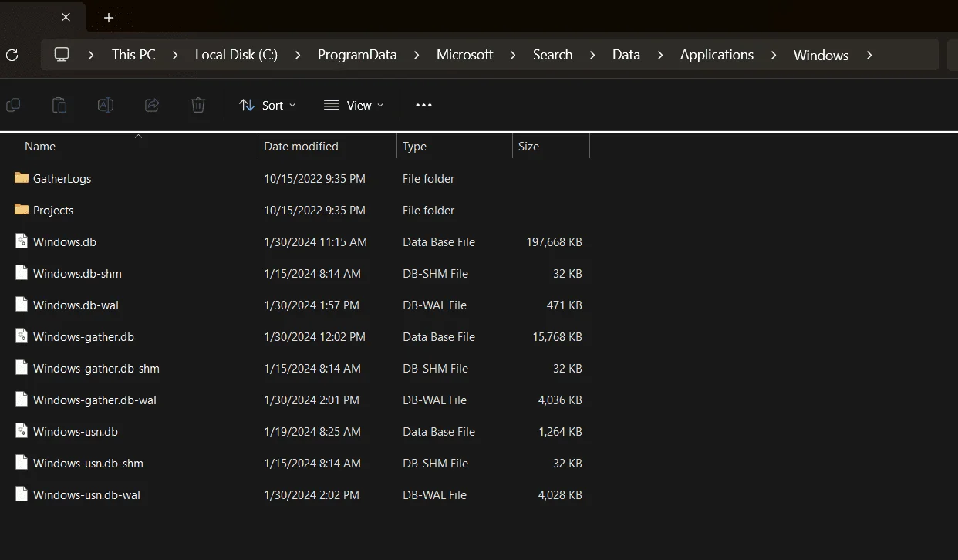
Task: Click the 1/30/2024 11:15 AM date
Action: (x=315, y=241)
